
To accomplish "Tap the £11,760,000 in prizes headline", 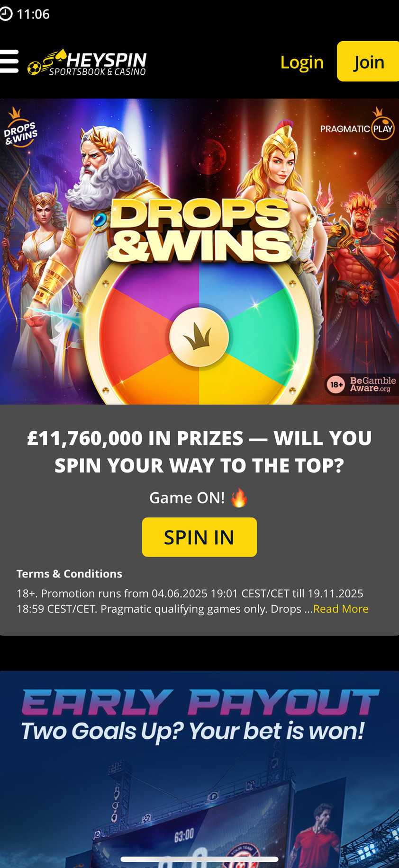I will pos(199,452).
